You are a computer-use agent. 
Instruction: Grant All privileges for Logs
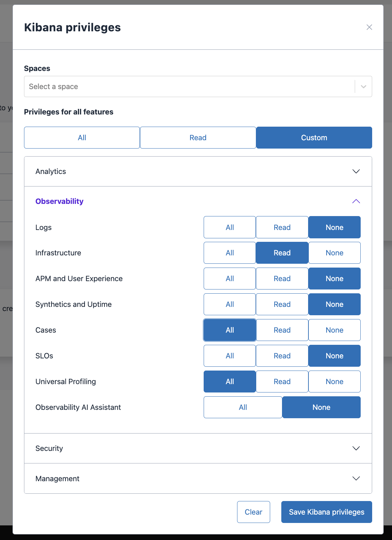(229, 227)
